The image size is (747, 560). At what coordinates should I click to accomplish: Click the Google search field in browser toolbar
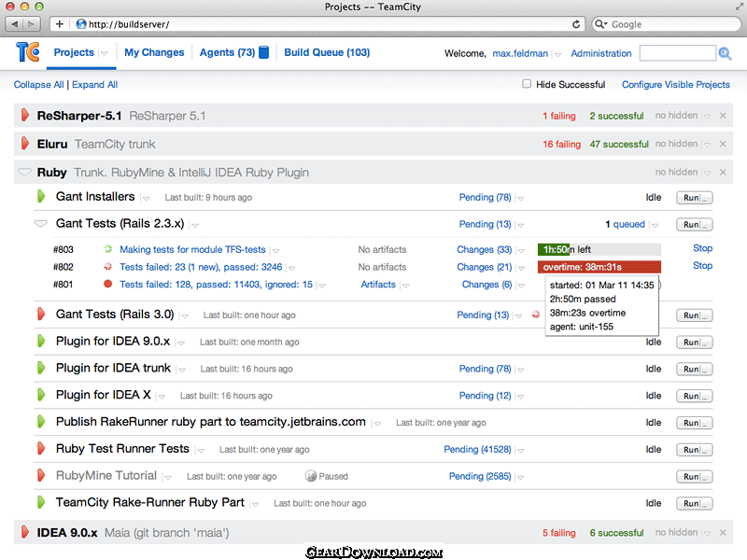[666, 24]
